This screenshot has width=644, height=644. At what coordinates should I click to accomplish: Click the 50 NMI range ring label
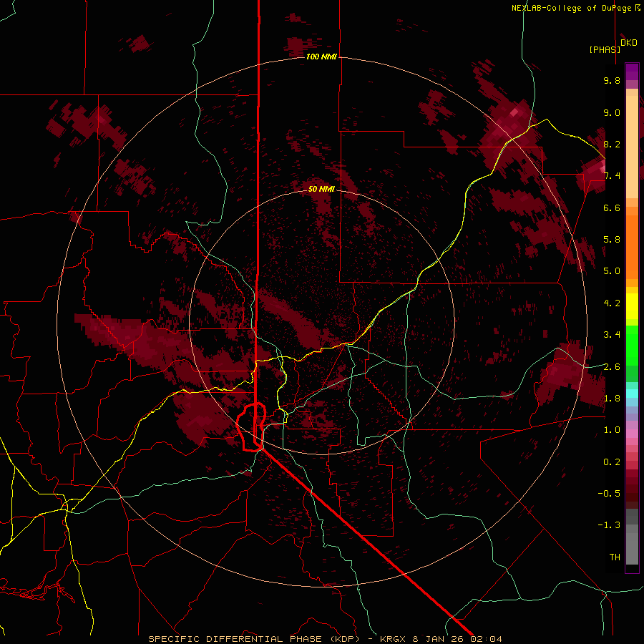point(321,189)
